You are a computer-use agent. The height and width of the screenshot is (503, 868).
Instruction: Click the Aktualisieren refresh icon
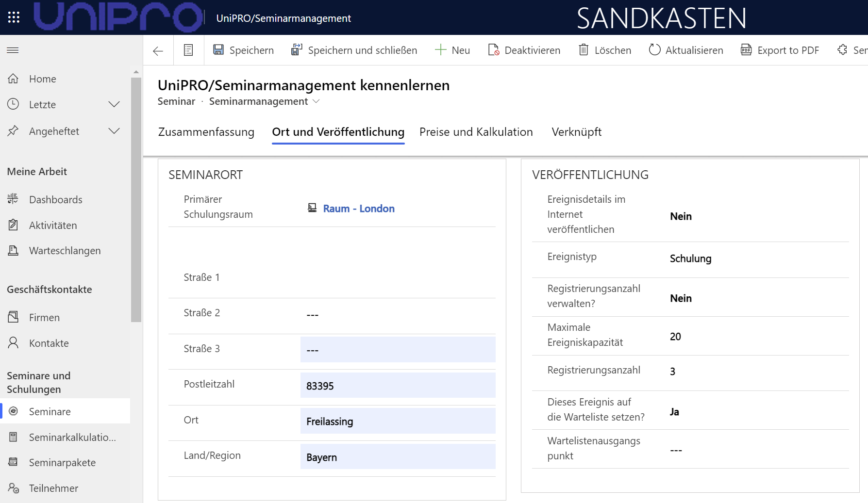tap(654, 49)
